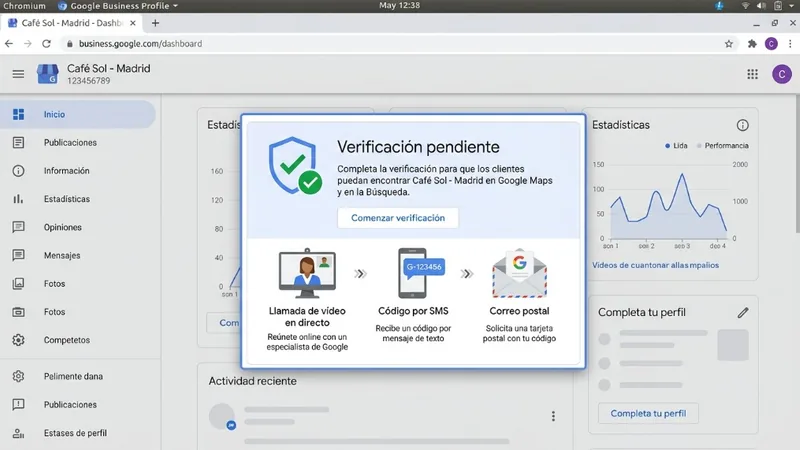
Task: Click the feedback icon beside lower Publicaciones
Action: 18,405
